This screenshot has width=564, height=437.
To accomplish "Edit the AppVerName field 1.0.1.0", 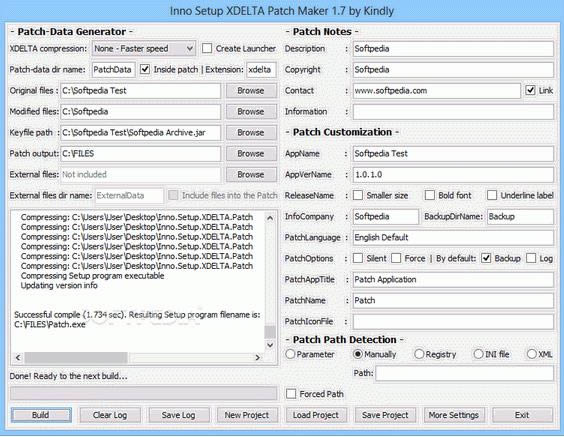I will (x=453, y=174).
